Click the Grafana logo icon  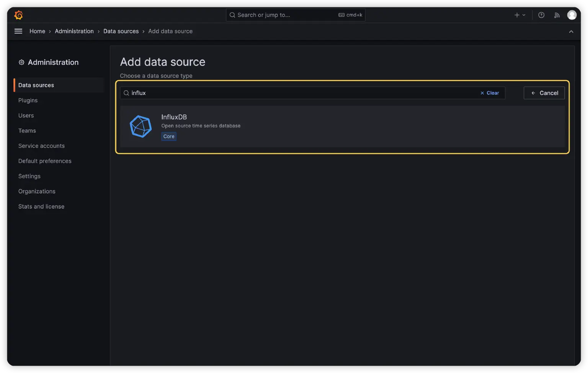(x=18, y=15)
